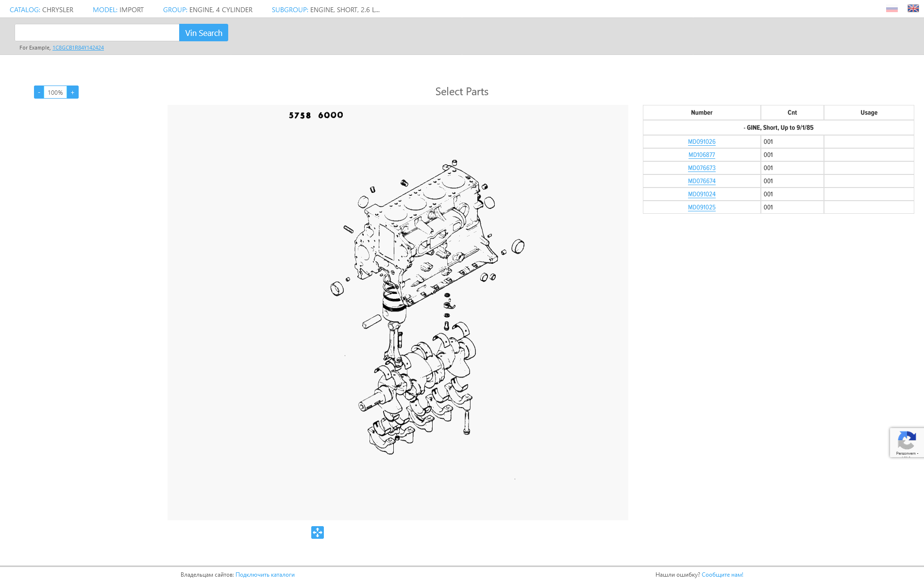
Task: Increase zoom with the plus button
Action: point(73,92)
